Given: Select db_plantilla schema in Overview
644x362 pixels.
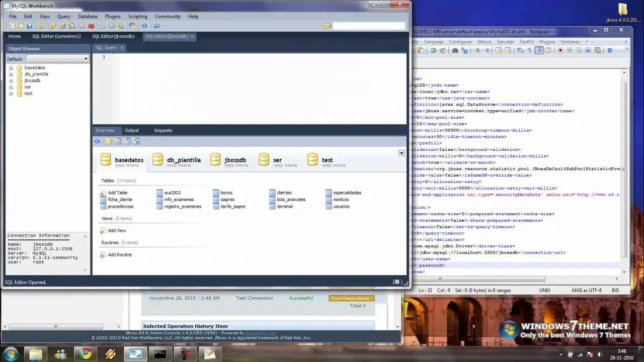Looking at the screenshot, I should 177,160.
